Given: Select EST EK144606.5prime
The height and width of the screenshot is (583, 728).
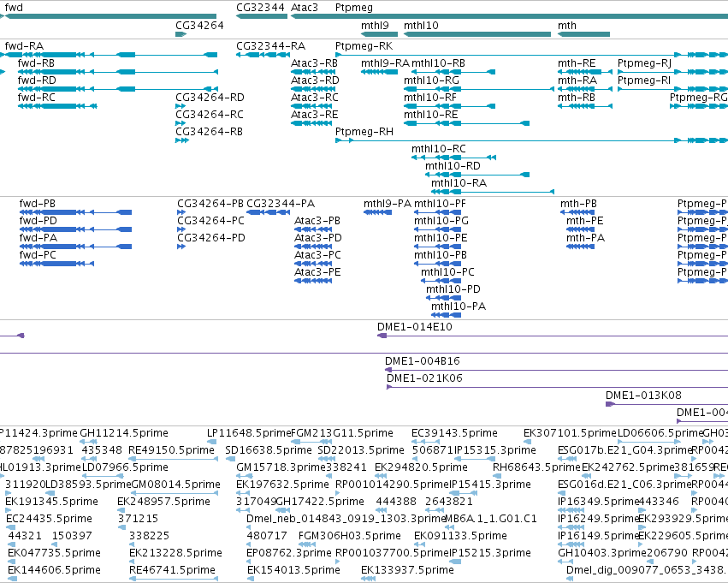Looking at the screenshot, I should click(12, 579).
